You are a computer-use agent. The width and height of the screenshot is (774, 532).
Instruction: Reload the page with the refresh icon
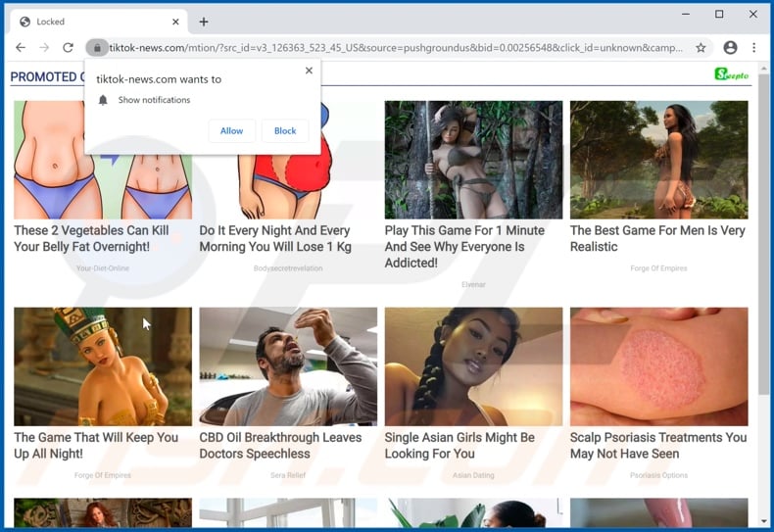[69, 47]
